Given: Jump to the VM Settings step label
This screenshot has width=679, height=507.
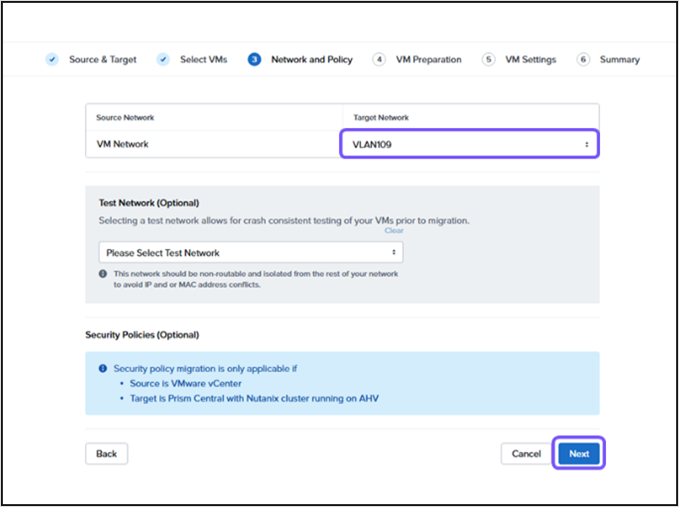Looking at the screenshot, I should point(530,59).
